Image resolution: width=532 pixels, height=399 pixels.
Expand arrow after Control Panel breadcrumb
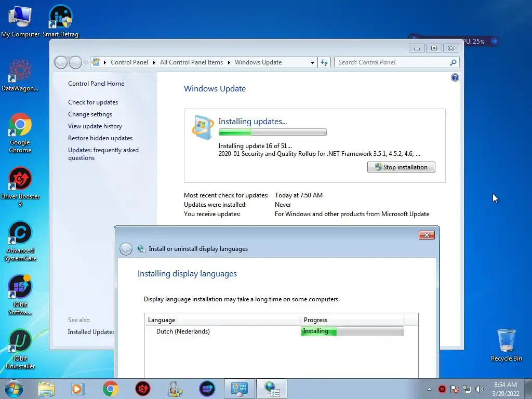point(154,62)
